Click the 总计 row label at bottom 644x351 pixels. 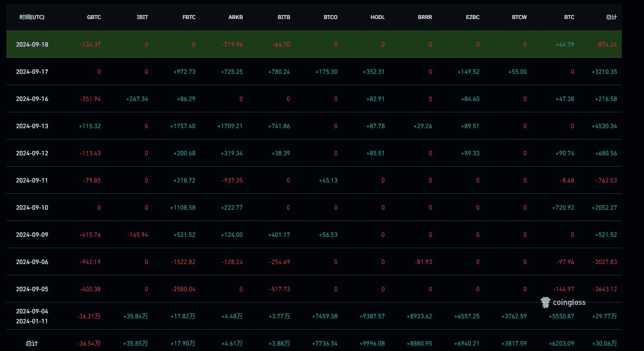pos(32,343)
